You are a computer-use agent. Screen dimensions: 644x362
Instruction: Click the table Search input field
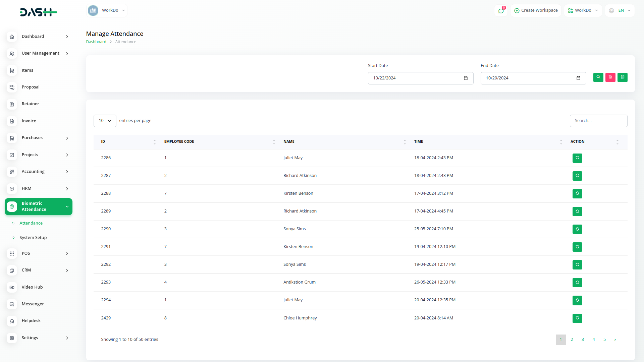coord(598,121)
